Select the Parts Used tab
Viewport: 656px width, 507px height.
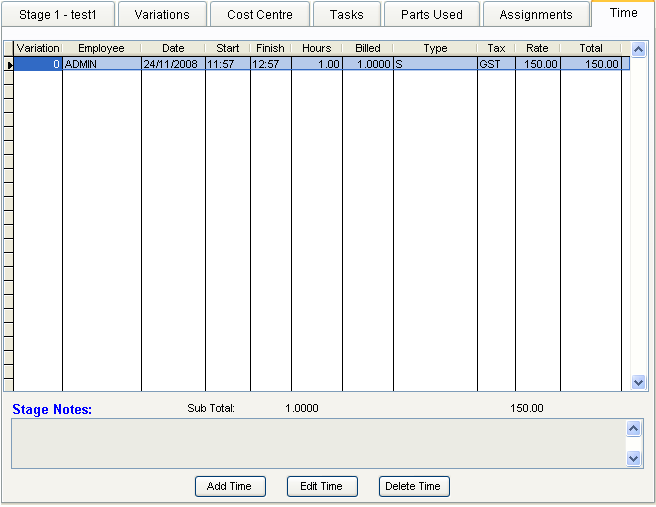pos(431,15)
